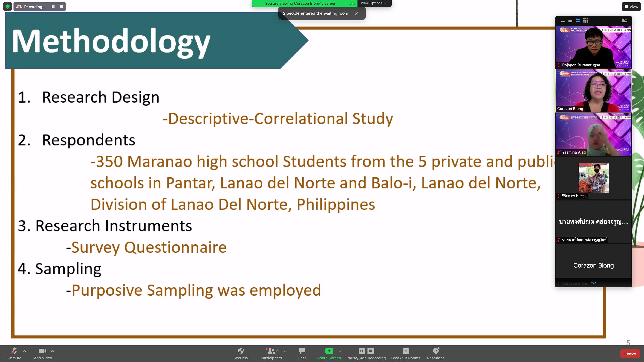The height and width of the screenshot is (362, 644).
Task: Show single active speaker thumbnail view
Action: coord(570,21)
